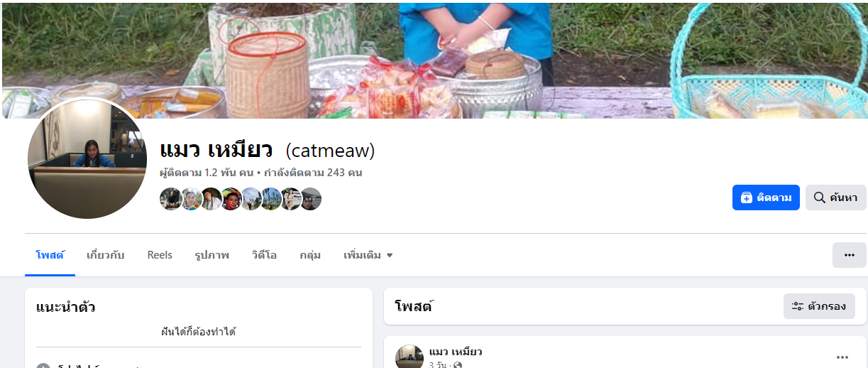Open the กลุ่ม tab

point(310,255)
